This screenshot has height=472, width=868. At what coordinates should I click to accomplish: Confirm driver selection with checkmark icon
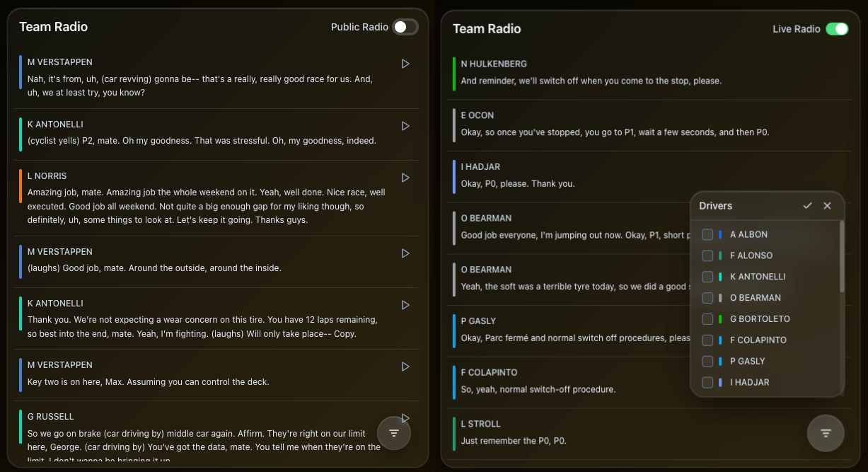click(x=808, y=206)
